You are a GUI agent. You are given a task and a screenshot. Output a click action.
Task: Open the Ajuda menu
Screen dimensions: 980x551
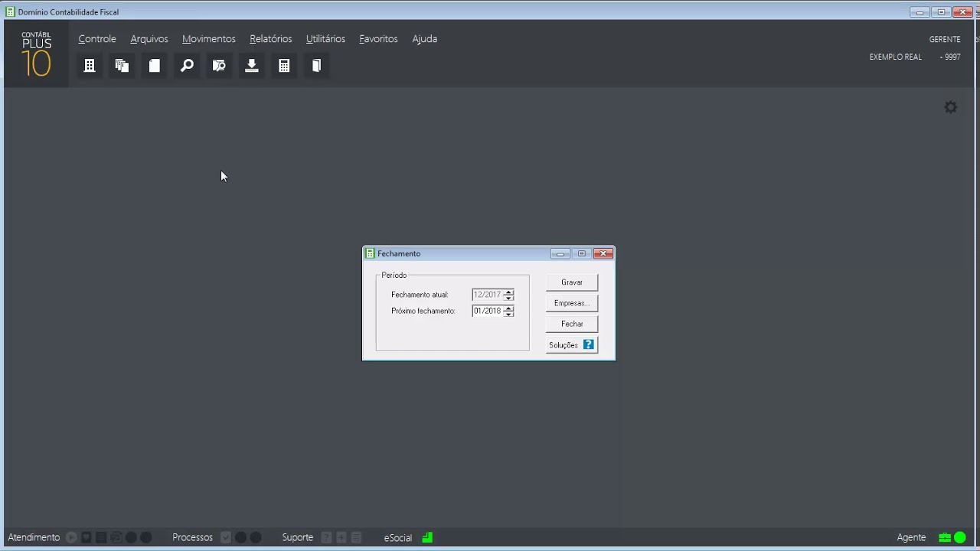(425, 38)
